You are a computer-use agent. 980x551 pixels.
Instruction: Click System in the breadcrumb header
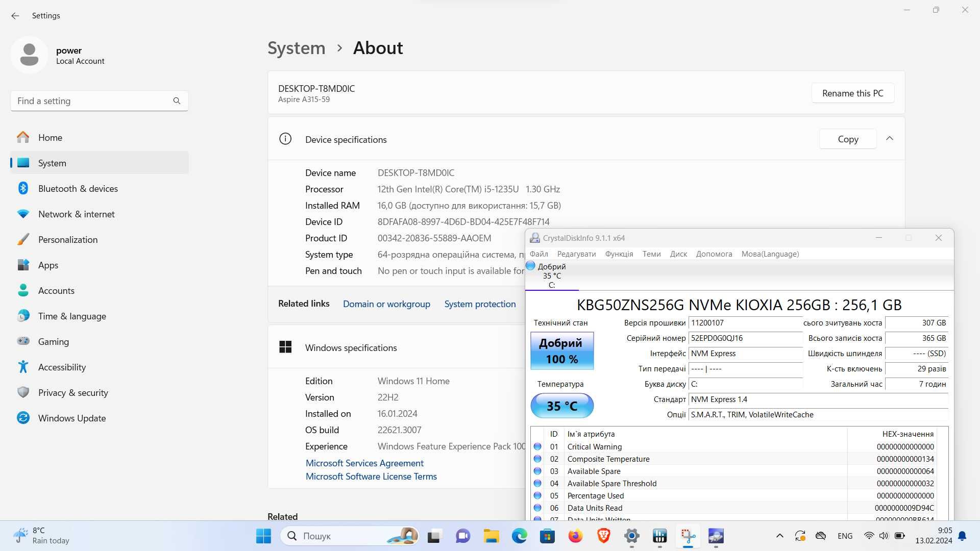point(297,48)
